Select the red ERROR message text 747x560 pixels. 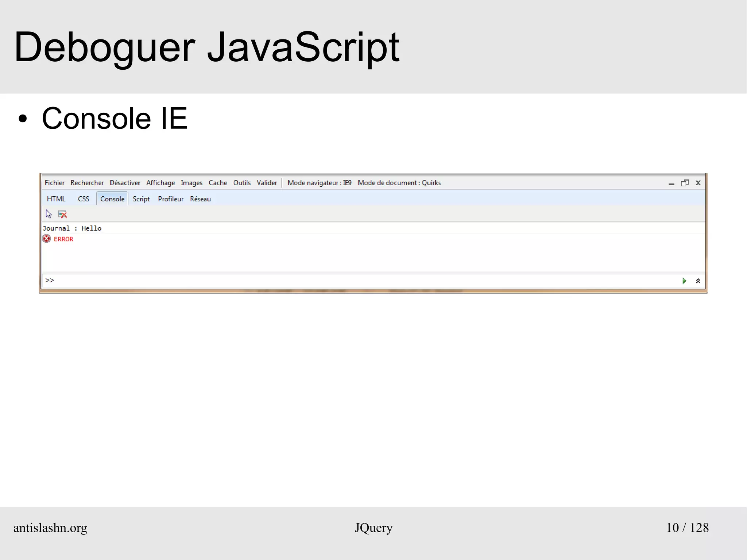pyautogui.click(x=63, y=239)
